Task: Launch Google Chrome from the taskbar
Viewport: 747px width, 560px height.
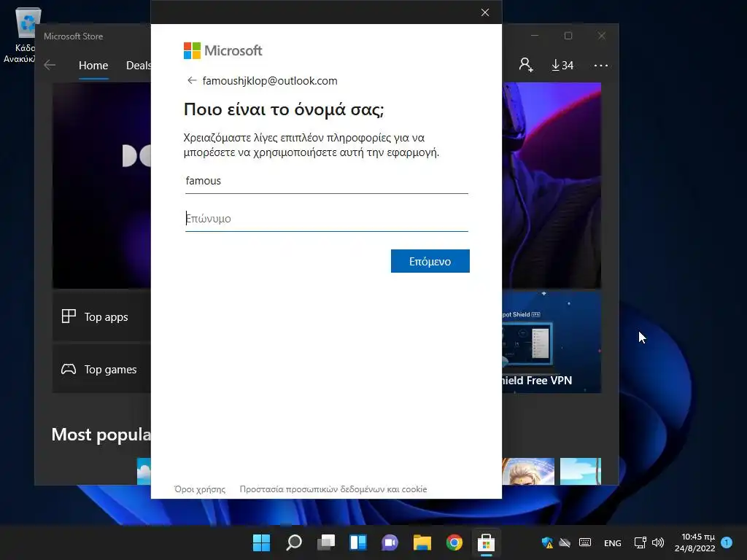Action: [454, 542]
